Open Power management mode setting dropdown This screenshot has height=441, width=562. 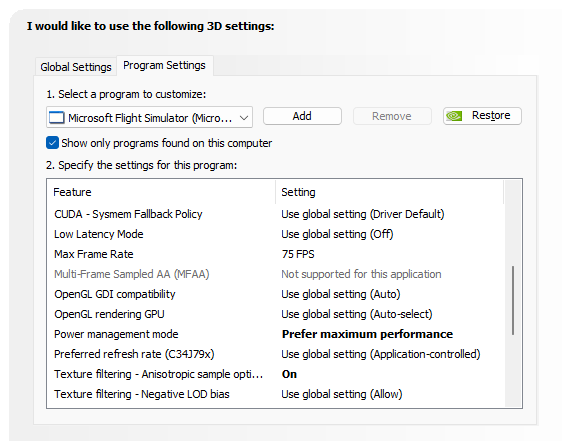[x=367, y=334]
